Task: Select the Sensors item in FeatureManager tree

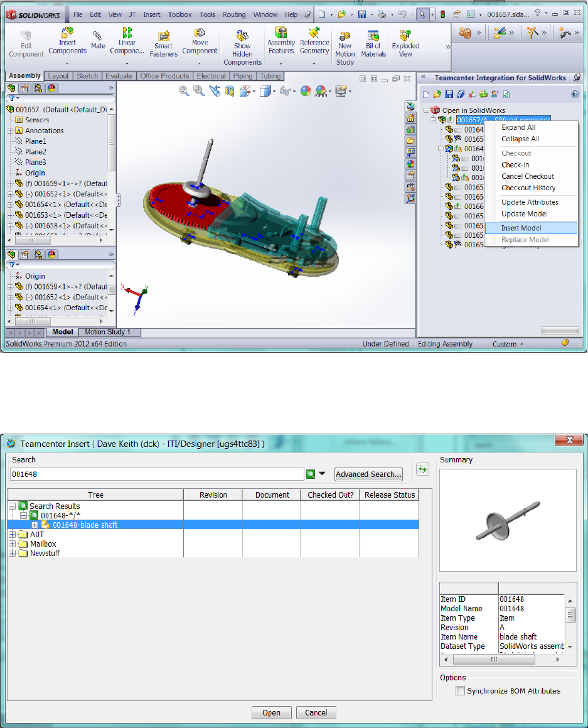Action: tap(36, 120)
